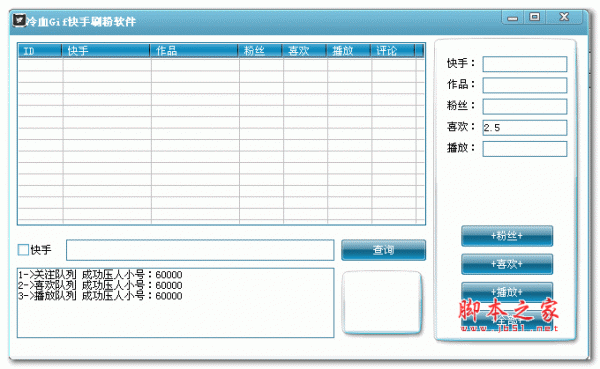Click the blank button below 查询
Image resolution: width=600 pixels, height=369 pixels.
pos(382,302)
